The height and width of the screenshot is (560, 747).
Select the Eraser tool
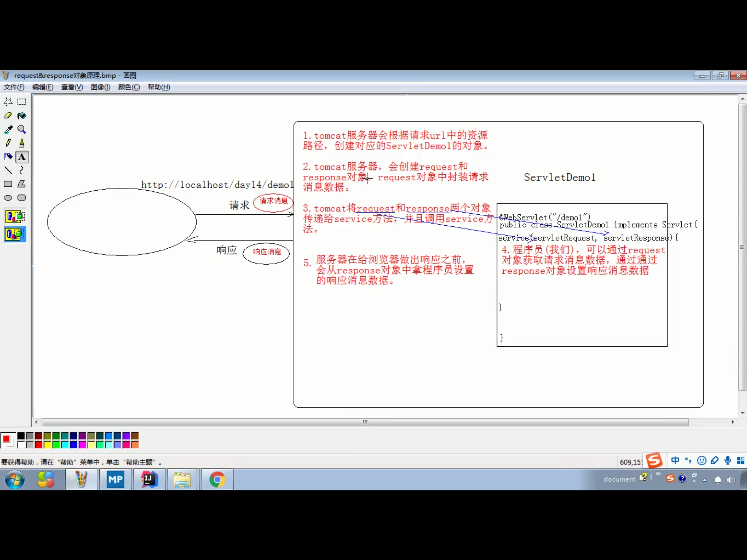click(8, 116)
